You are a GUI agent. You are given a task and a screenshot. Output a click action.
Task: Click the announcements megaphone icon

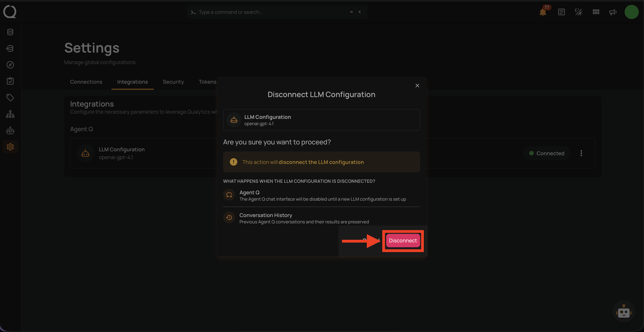pyautogui.click(x=613, y=12)
